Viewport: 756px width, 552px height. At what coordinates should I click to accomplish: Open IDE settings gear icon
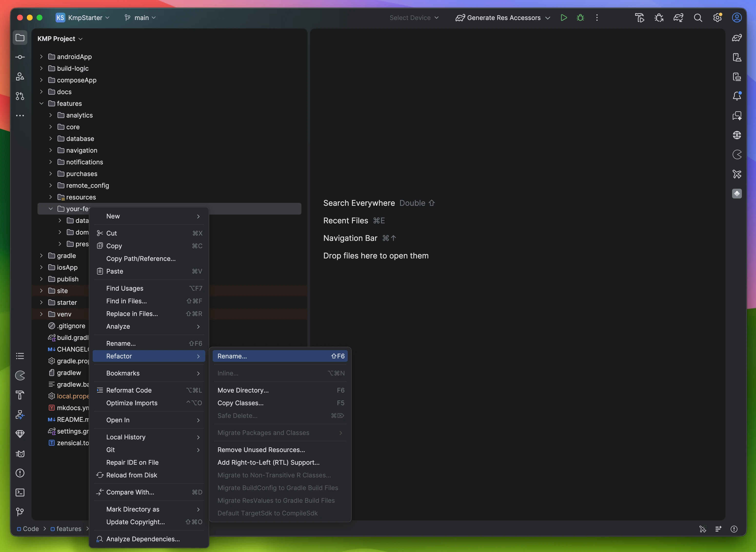click(x=717, y=18)
